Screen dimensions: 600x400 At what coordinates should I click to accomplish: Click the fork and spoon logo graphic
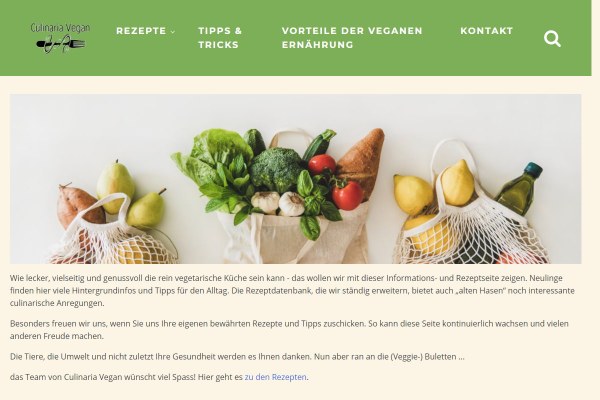(x=61, y=44)
